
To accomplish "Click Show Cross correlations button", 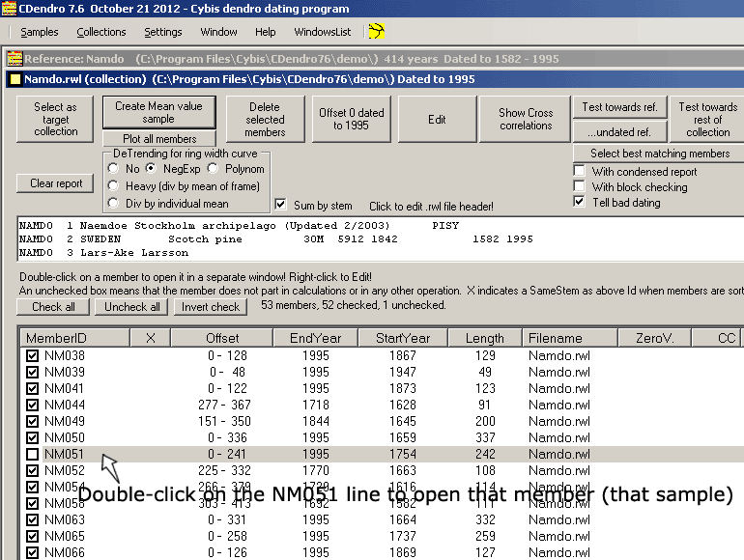I will tap(526, 119).
